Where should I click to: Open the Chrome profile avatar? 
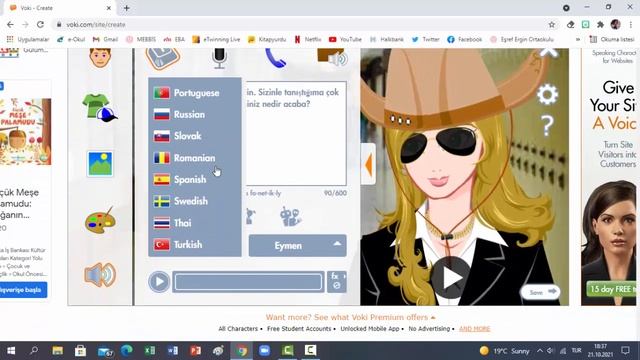pos(616,24)
